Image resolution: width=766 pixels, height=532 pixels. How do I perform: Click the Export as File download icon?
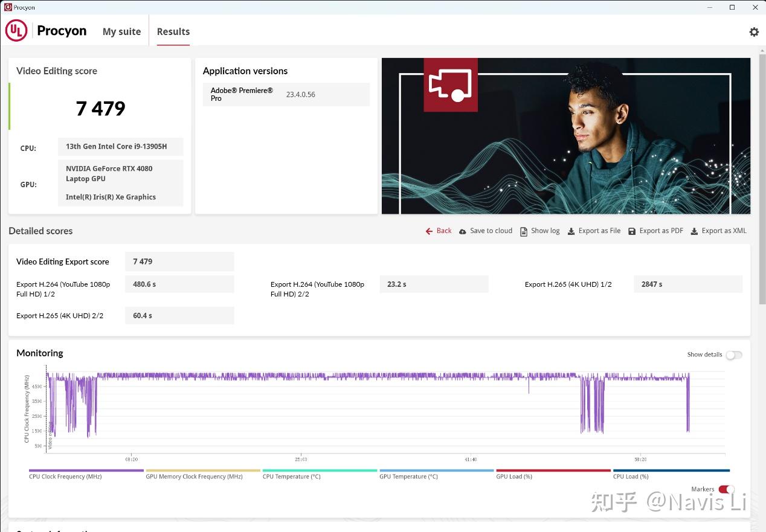(571, 231)
